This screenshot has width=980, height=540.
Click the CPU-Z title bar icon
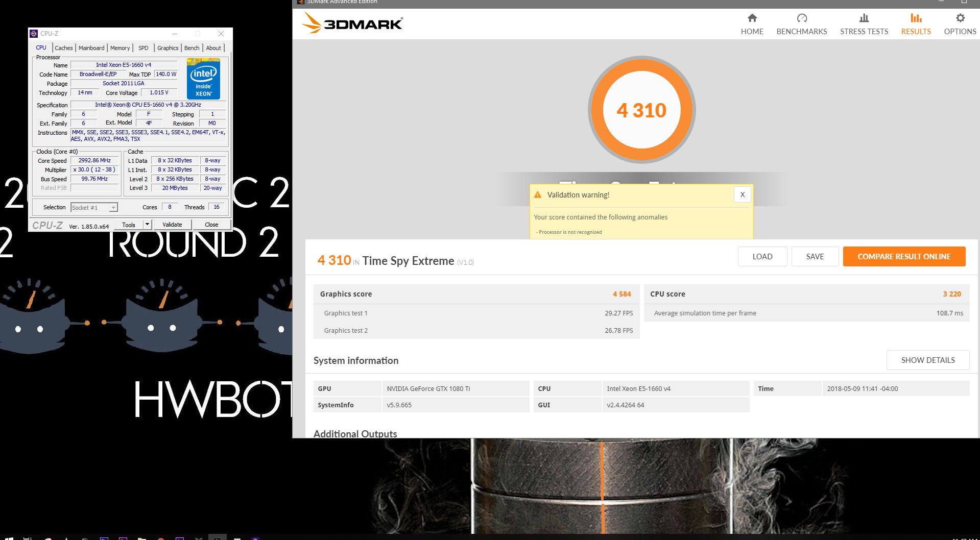34,34
